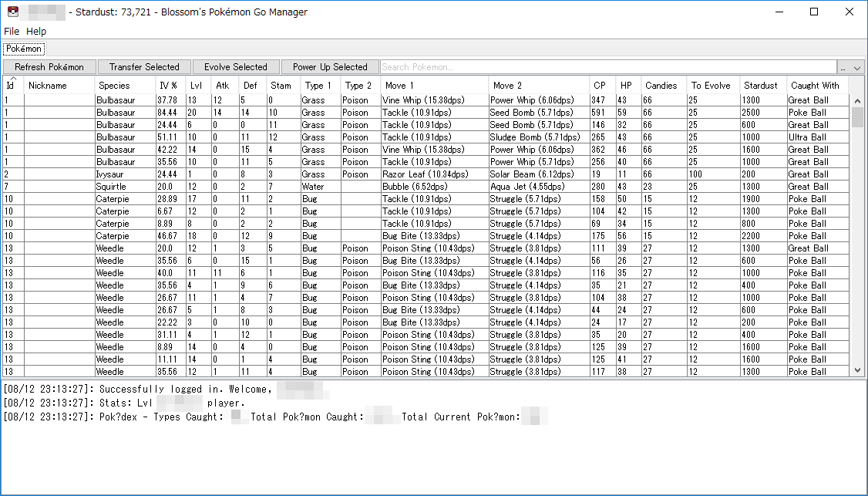Sort by the Species column header
Screen dimensions: 868x496
tap(115, 86)
